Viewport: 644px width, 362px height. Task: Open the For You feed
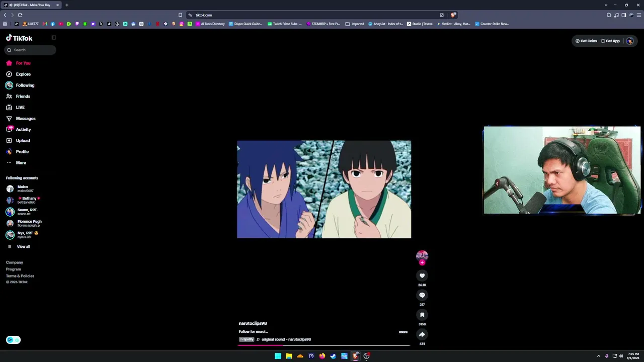19,63
